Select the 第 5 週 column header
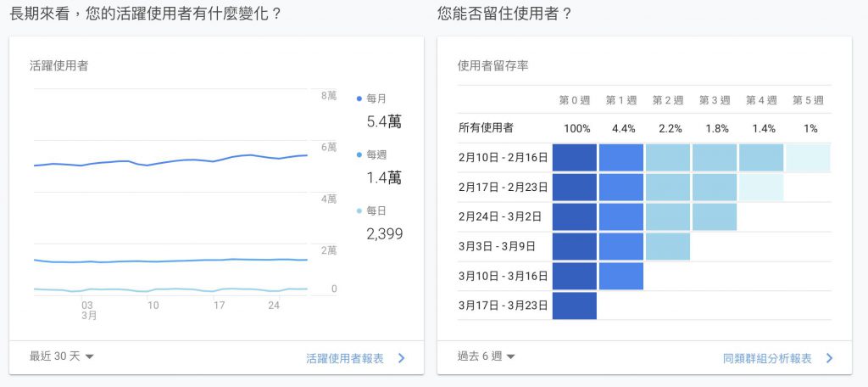Image resolution: width=868 pixels, height=387 pixels. pos(808,100)
